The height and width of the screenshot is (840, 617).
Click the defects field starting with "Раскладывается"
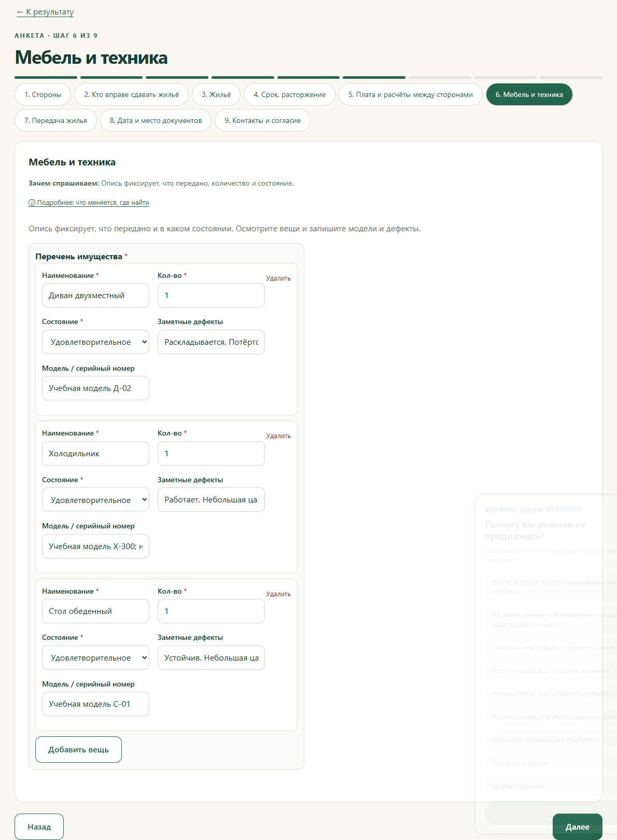tap(211, 342)
